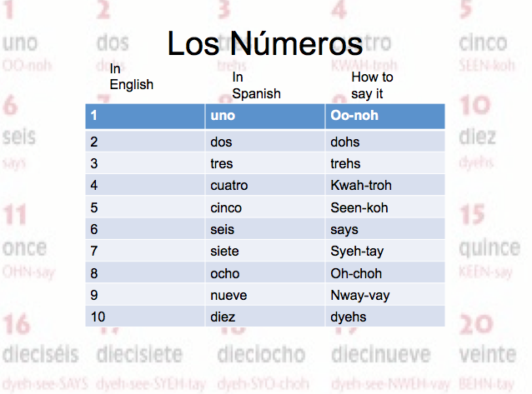
Task: Click the "Syeh-tay" pronunciation cell
Action: (357, 251)
